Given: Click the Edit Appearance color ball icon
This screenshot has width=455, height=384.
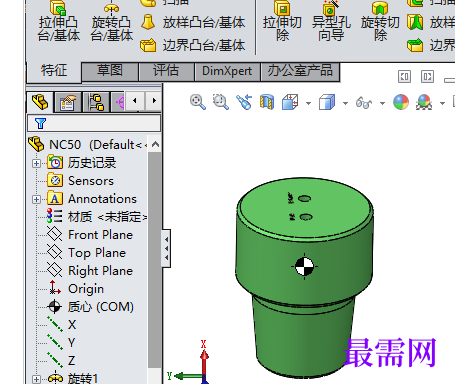Looking at the screenshot, I should coord(401,102).
